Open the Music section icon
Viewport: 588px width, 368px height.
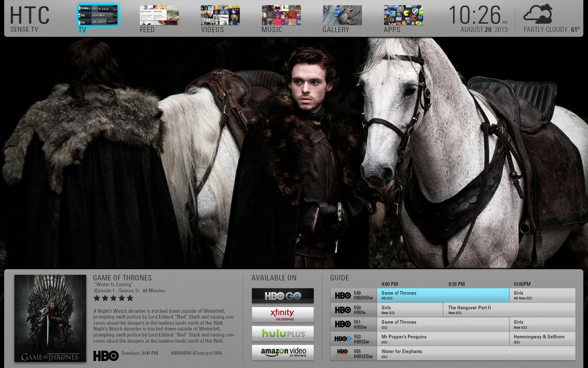pyautogui.click(x=281, y=15)
